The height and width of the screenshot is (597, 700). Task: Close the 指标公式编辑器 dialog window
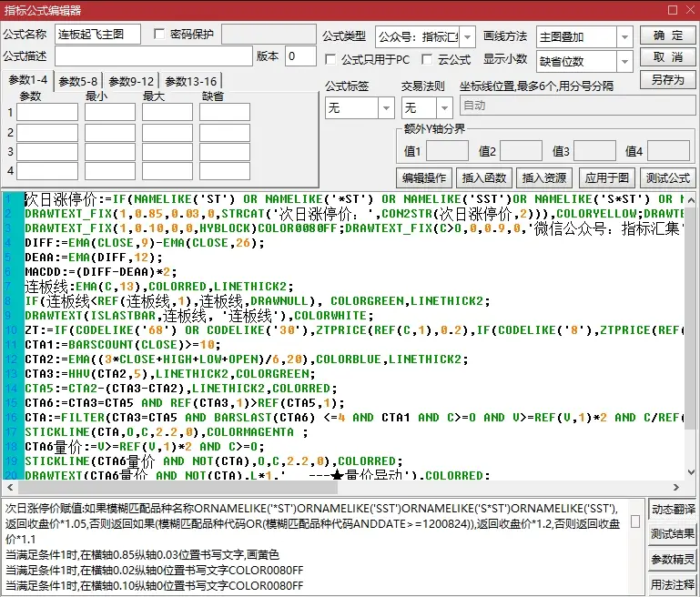687,10
